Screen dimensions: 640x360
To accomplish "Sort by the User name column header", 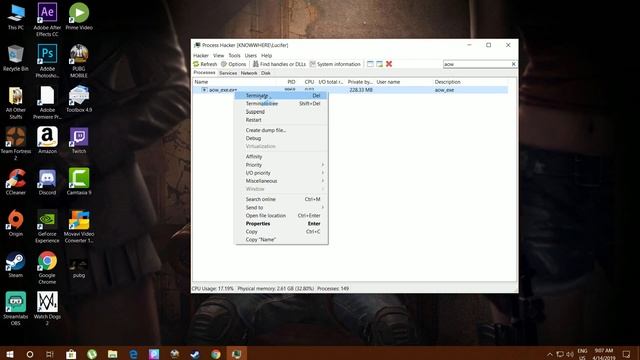I will click(403, 82).
